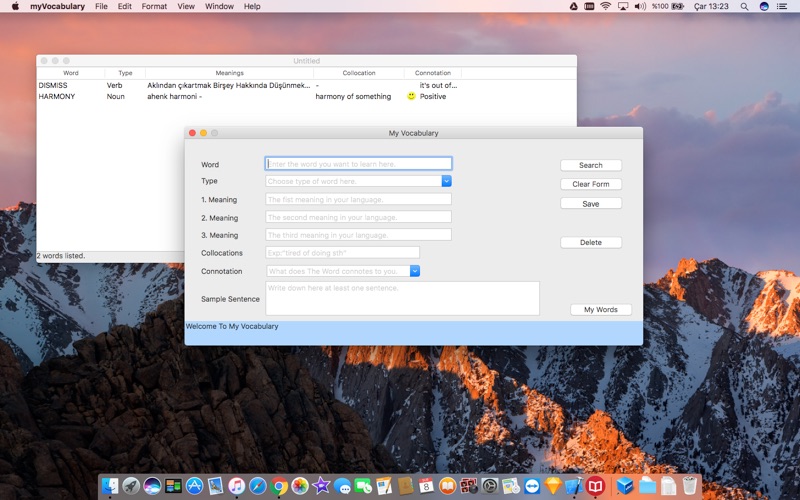Screen dimensions: 800x500
Task: Open the myVocabulary application menu
Action: pyautogui.click(x=57, y=7)
